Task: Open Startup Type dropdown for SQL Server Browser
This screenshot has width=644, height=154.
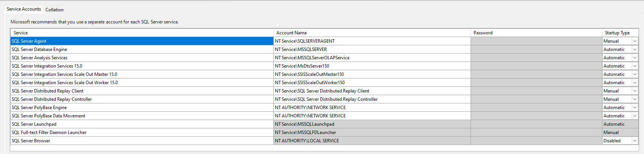Action: pos(635,141)
